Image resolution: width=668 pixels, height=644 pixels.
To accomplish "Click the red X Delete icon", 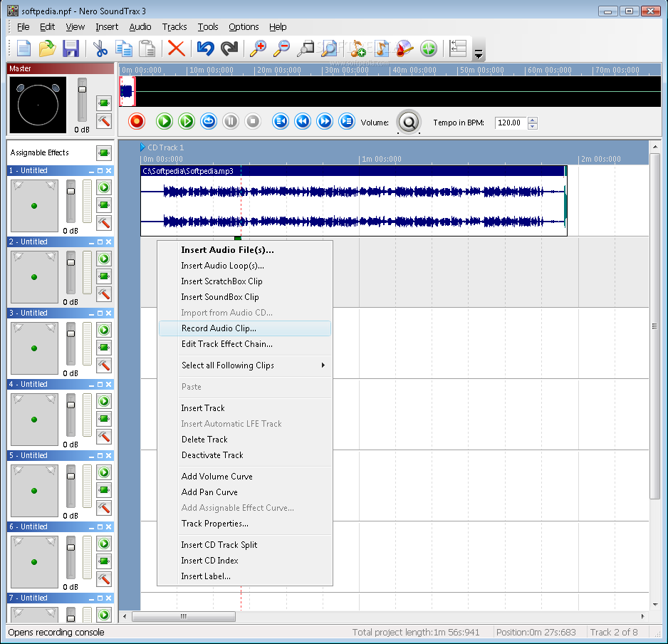I will [x=177, y=48].
